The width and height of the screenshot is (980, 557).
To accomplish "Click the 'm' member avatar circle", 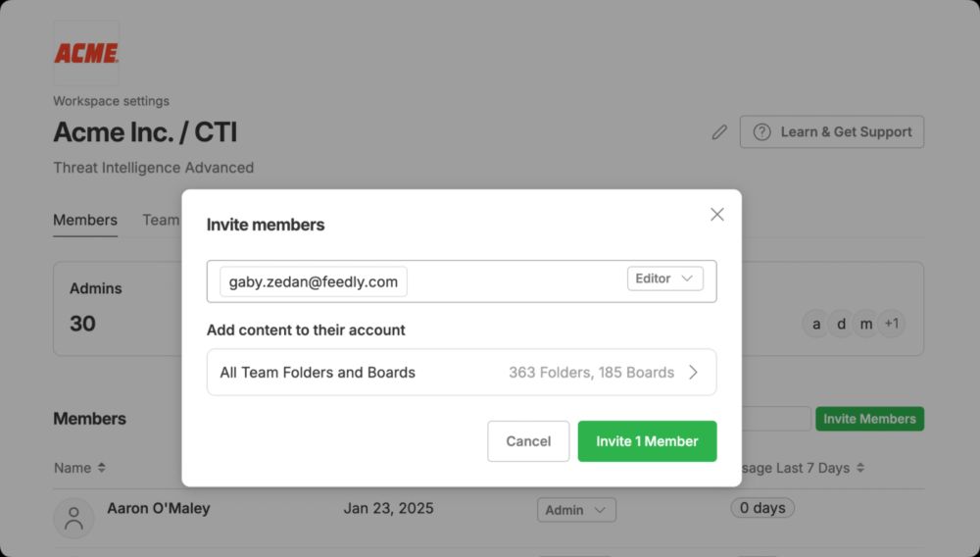I will coord(866,324).
